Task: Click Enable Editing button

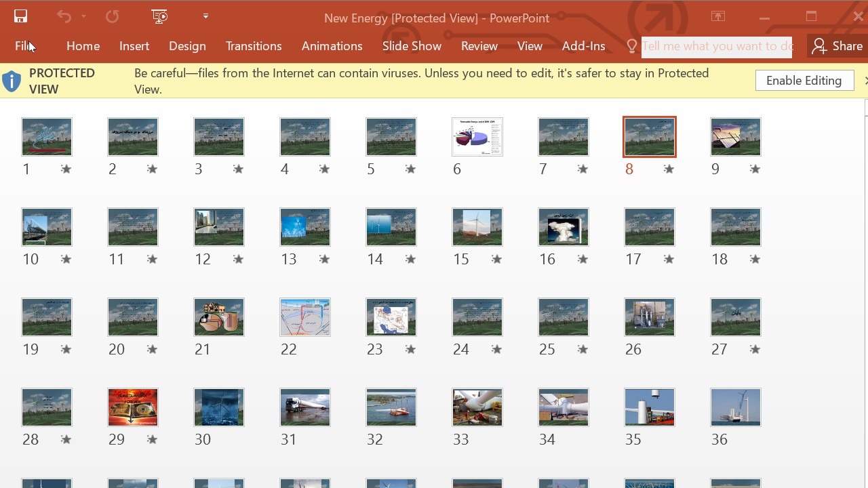Action: [804, 80]
